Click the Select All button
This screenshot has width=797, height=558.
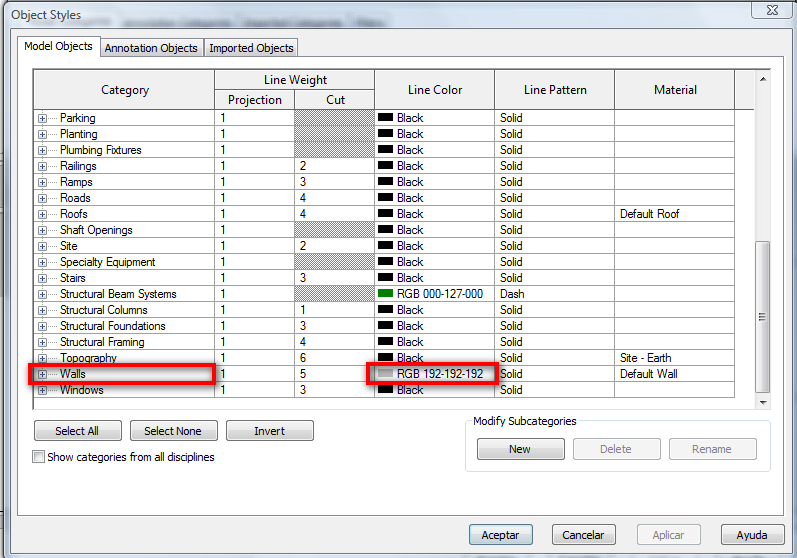pyautogui.click(x=78, y=431)
